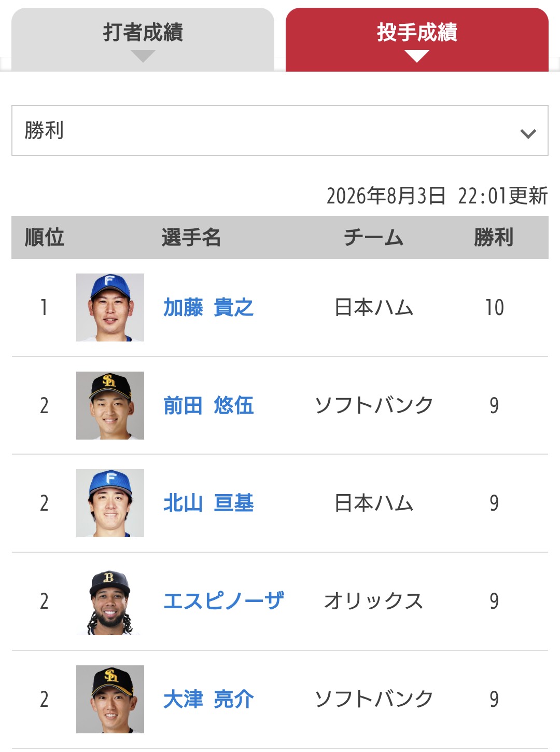Open the 勝利 category dropdown
The height and width of the screenshot is (752, 560).
point(280,131)
